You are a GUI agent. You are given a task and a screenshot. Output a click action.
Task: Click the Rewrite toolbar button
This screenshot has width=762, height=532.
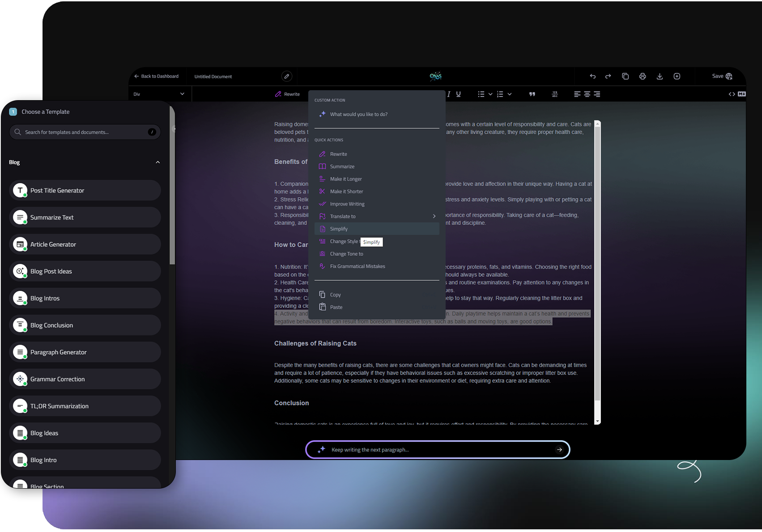point(287,94)
